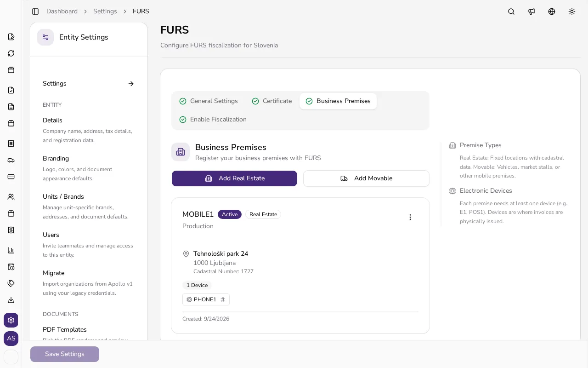Open the calendar-clock icon in left rail
Screen dimensions: 588x368
point(11,267)
